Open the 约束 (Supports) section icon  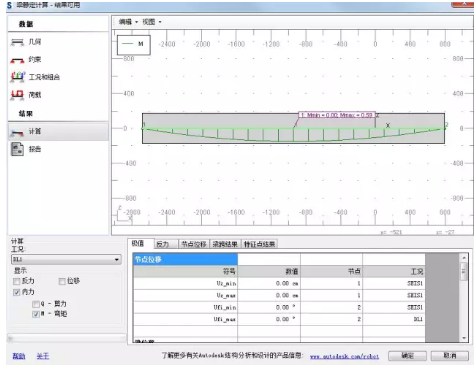tap(18, 60)
